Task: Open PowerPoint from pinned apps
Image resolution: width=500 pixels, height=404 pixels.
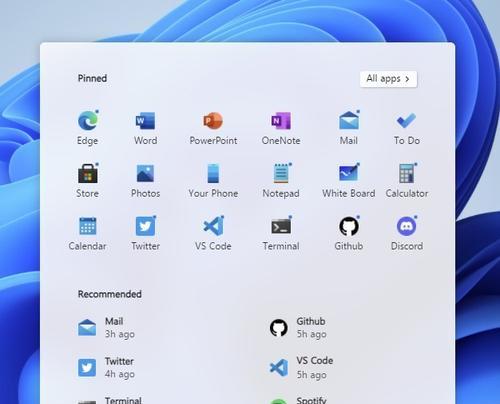Action: (x=213, y=128)
